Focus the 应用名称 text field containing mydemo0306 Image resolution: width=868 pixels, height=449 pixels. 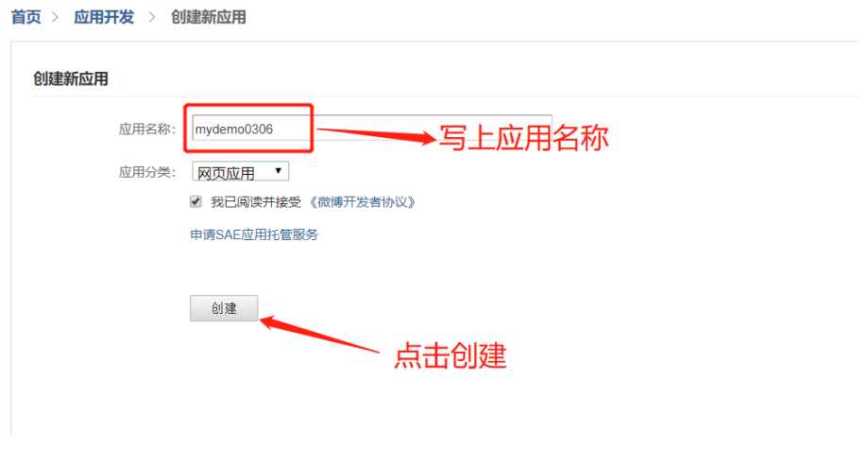coord(372,129)
